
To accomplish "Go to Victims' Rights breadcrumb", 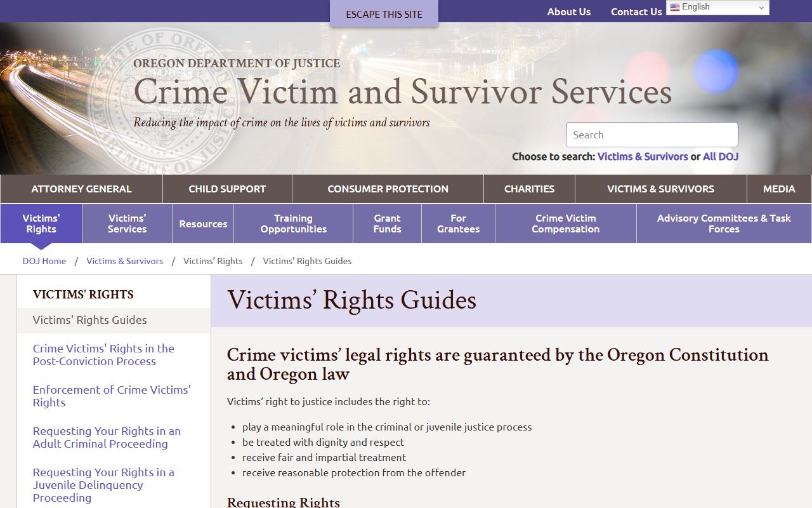I will pos(213,261).
